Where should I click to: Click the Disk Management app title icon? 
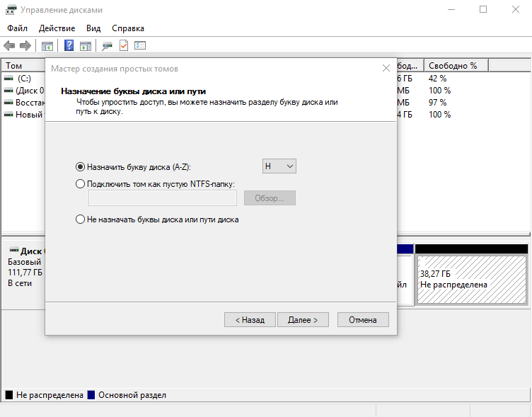click(x=11, y=10)
